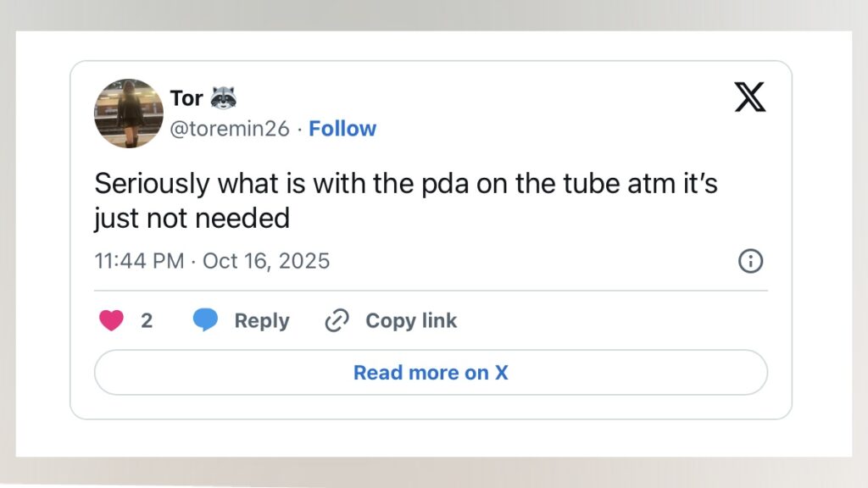
Task: Click the display name Tor
Action: [186, 98]
